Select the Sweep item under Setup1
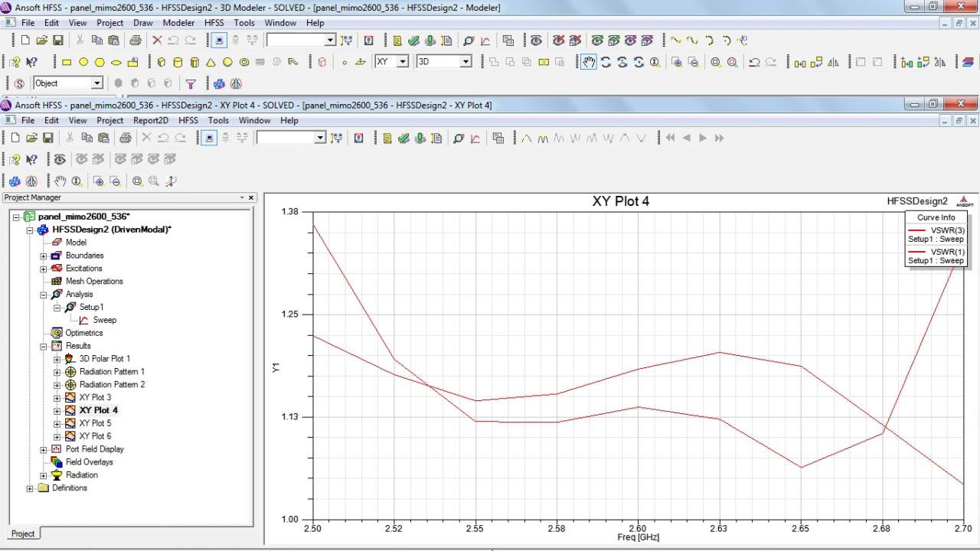 [x=105, y=320]
